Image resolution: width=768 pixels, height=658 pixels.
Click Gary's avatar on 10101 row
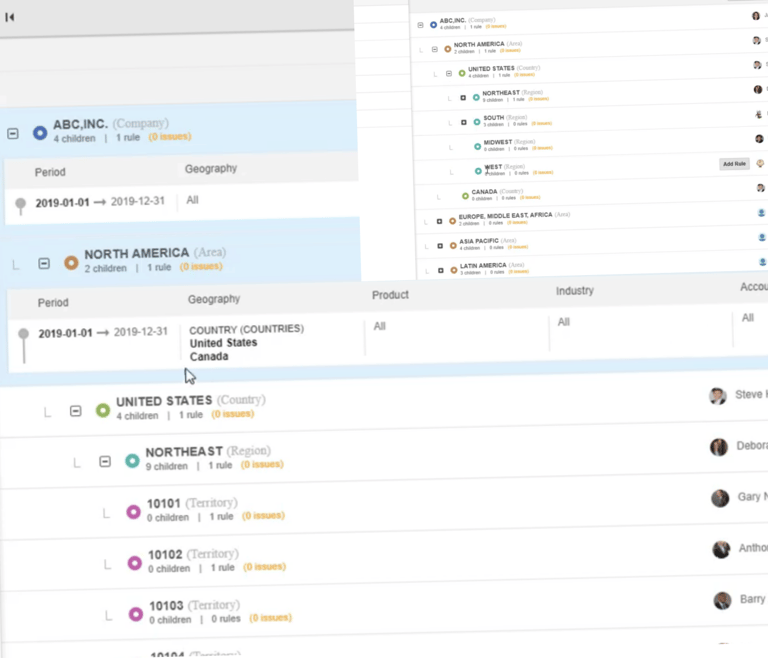[720, 498]
